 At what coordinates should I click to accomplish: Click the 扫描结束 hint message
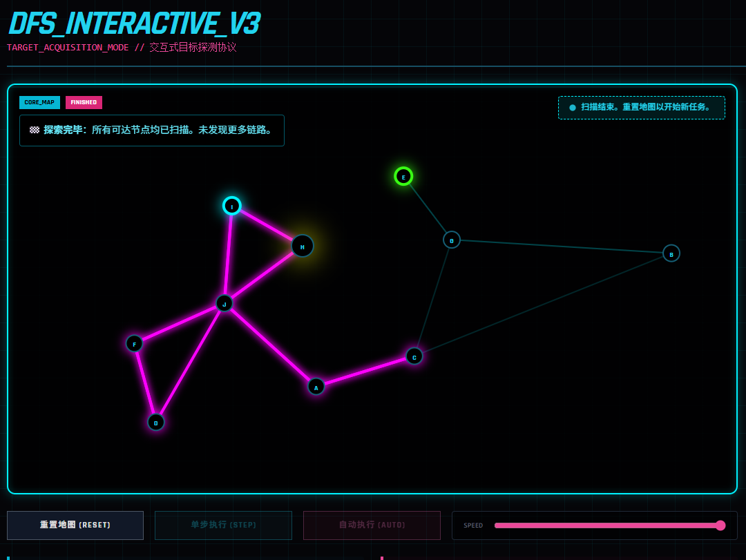pyautogui.click(x=641, y=108)
